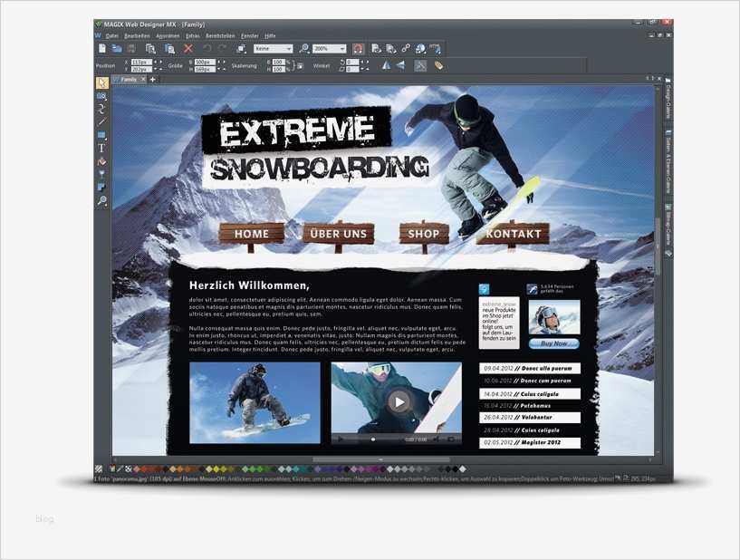Click the plus to add a new page tab
The height and width of the screenshot is (560, 740).
coord(150,79)
